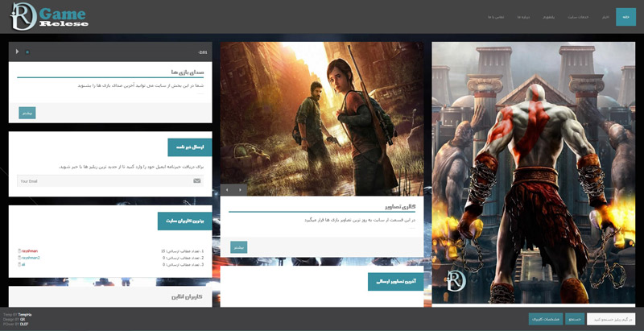Image resolution: width=644 pixels, height=331 pixels.
Task: Click the کاربران آنلاین heading
Action: pos(187,297)
